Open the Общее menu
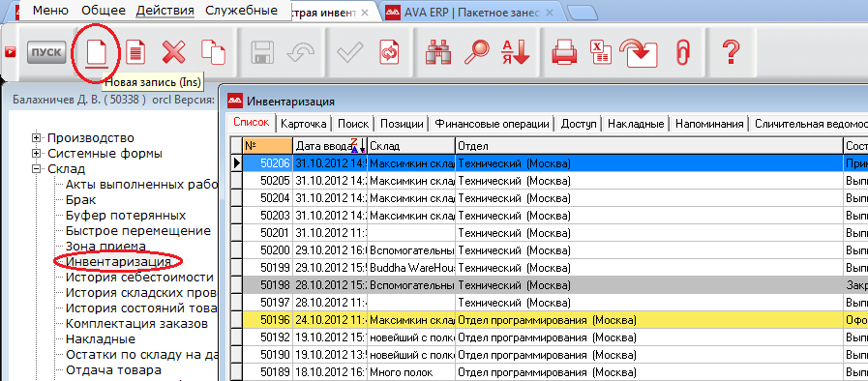 (x=103, y=10)
